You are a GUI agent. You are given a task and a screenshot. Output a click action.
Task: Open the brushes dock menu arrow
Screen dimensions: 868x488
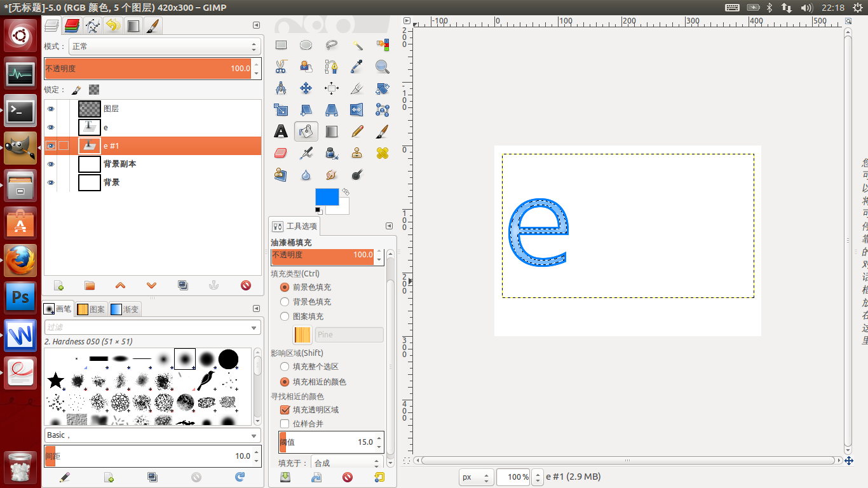coord(256,309)
